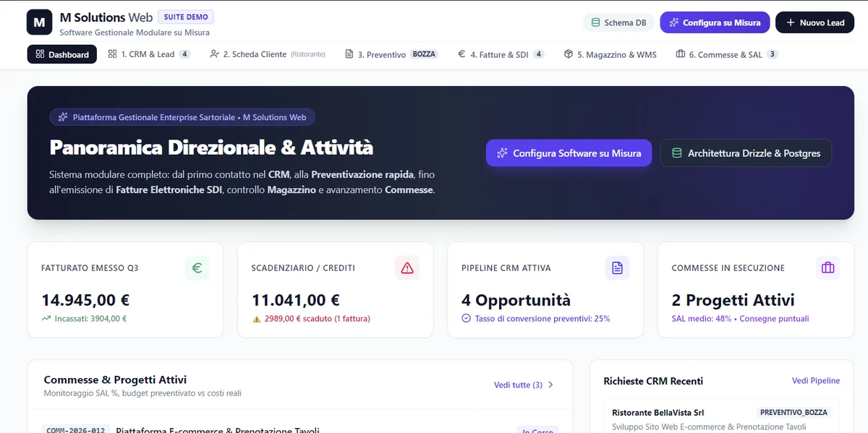The image size is (868, 433).
Task: Click the M logo icon in header
Action: [x=39, y=22]
